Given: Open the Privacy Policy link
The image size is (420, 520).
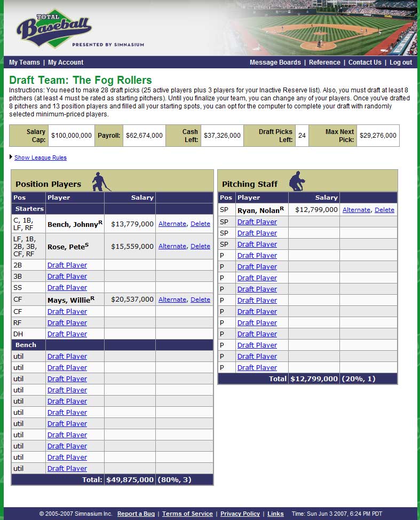Looking at the screenshot, I should 240,514.
